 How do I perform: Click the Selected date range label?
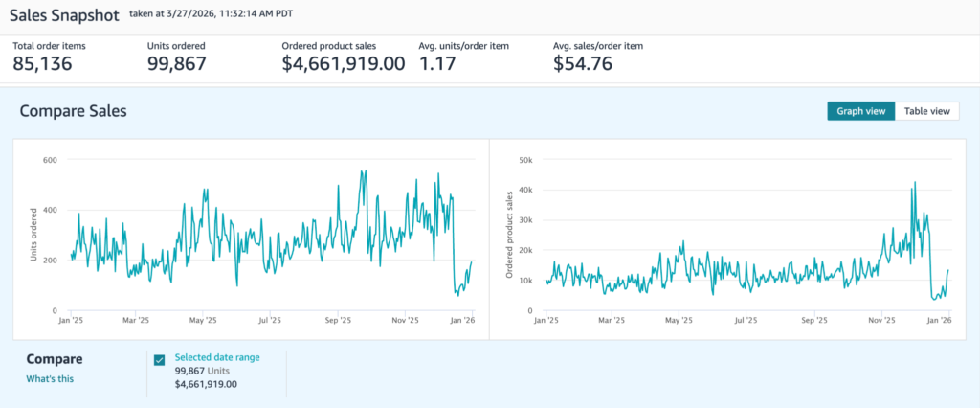click(x=216, y=357)
